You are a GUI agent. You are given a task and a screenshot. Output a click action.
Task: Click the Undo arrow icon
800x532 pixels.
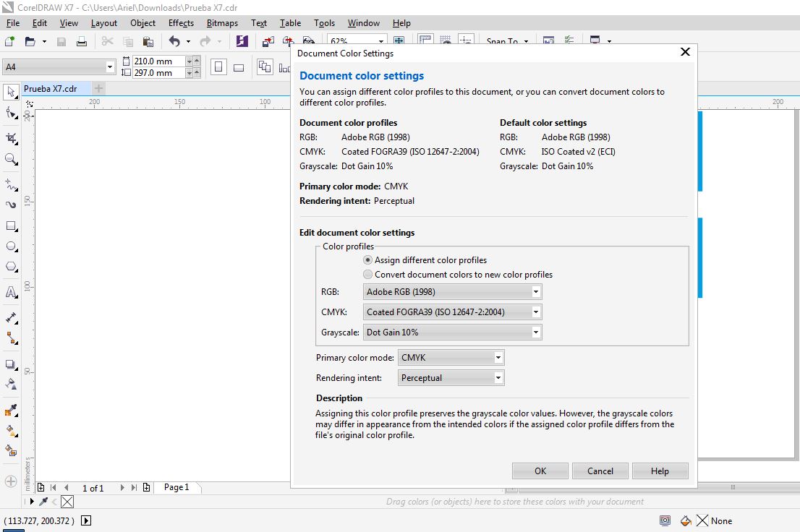pos(174,41)
